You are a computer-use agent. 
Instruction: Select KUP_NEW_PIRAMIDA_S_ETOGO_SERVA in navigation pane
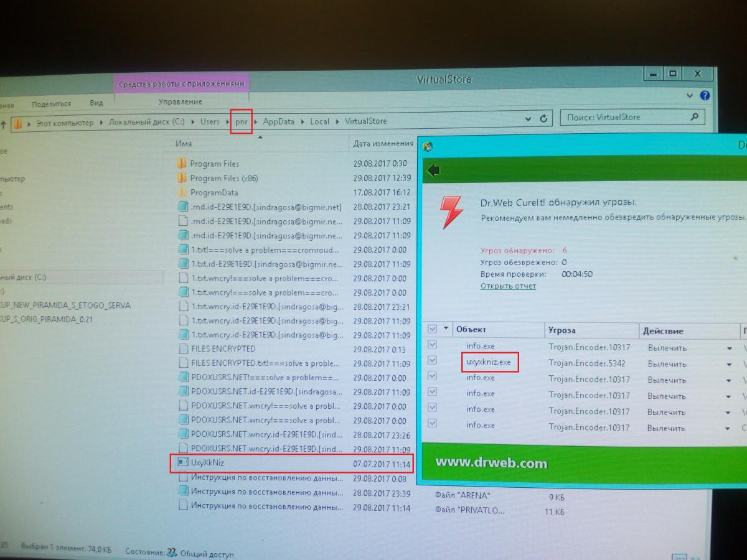pos(65,306)
